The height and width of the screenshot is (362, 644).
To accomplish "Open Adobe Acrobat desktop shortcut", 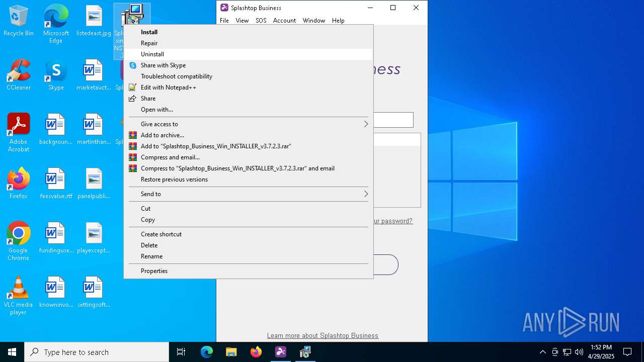I will (19, 133).
